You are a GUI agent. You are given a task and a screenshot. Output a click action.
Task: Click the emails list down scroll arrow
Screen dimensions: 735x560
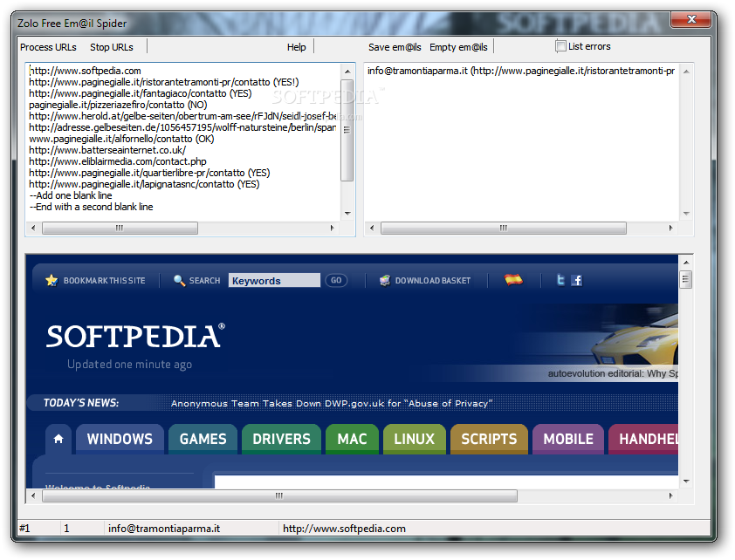(x=686, y=214)
